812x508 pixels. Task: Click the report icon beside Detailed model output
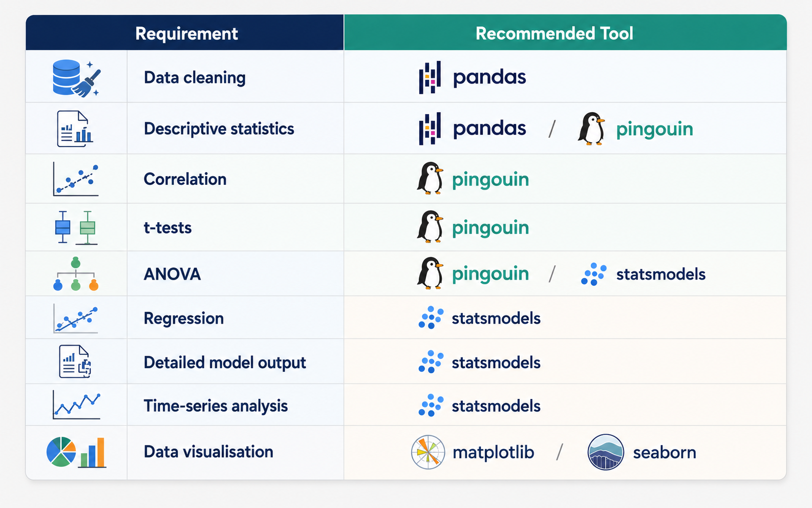coord(75,362)
